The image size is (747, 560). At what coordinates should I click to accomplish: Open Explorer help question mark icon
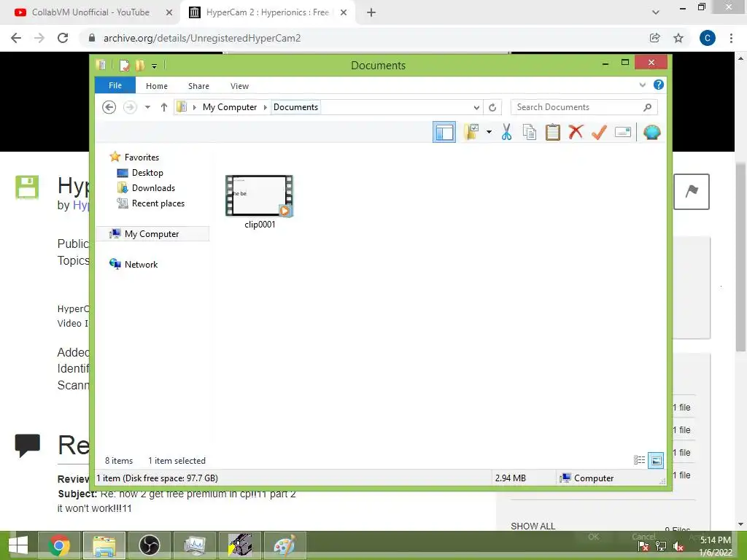pos(659,85)
